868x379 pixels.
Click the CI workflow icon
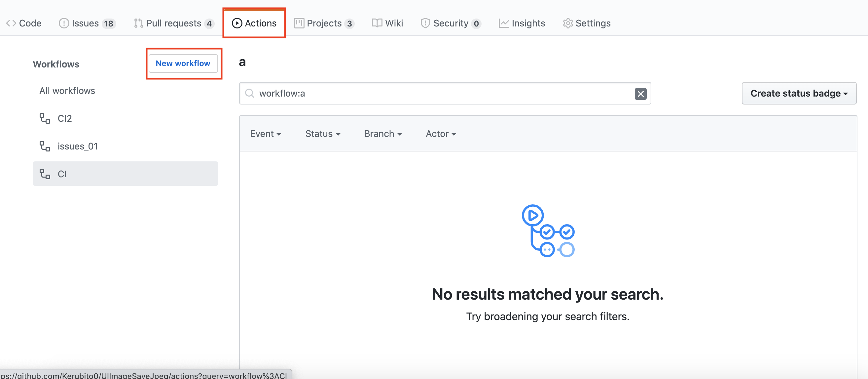pos(45,174)
